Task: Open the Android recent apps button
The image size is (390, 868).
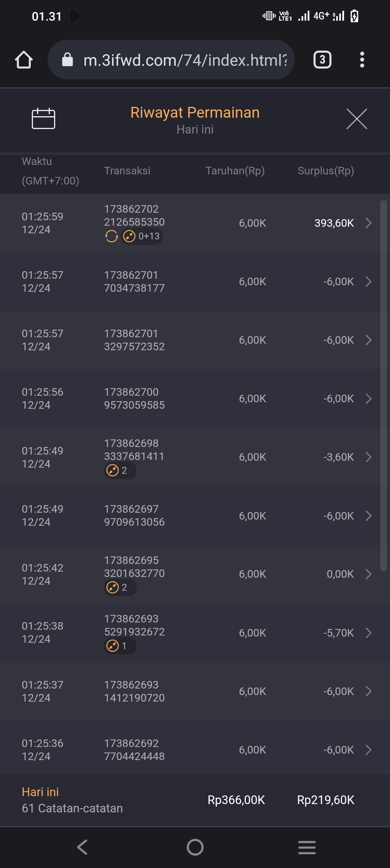Action: point(307,847)
